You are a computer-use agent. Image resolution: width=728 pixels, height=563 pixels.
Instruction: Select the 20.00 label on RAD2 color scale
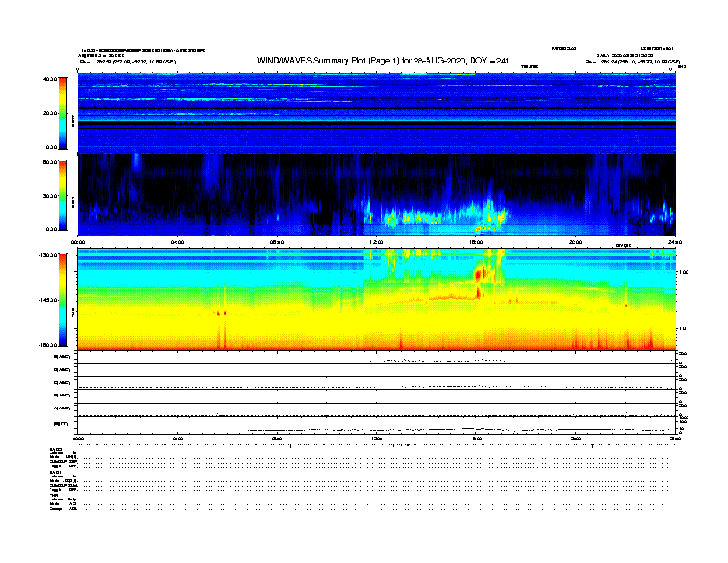[50, 113]
